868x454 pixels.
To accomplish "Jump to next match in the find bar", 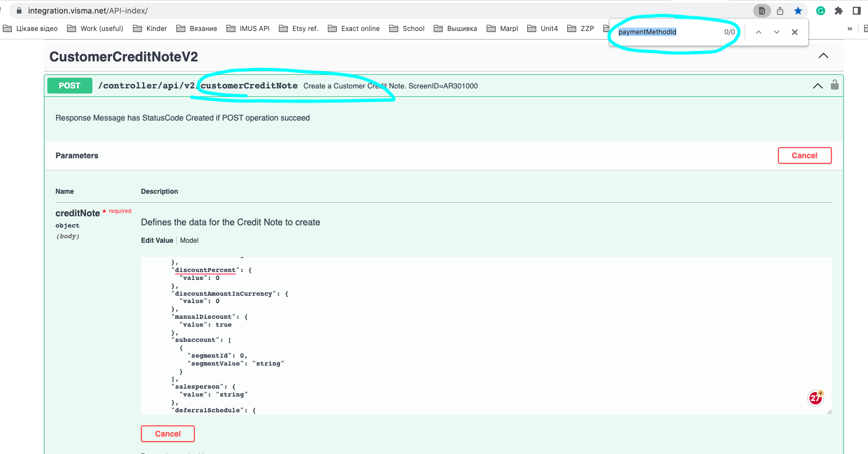I will [777, 32].
